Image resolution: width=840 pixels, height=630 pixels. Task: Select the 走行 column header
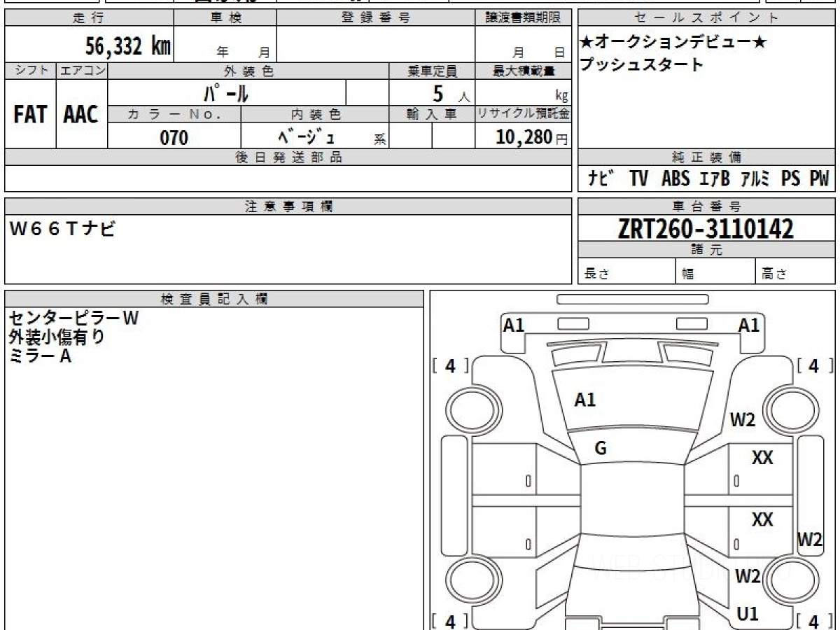tap(89, 18)
